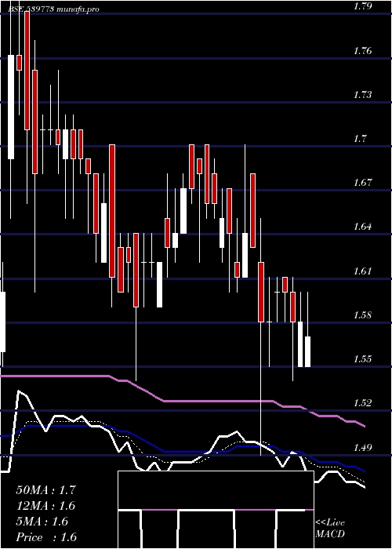Click the '1.58' price axis label
Viewport: 392px width, 549px height.
tap(362, 315)
